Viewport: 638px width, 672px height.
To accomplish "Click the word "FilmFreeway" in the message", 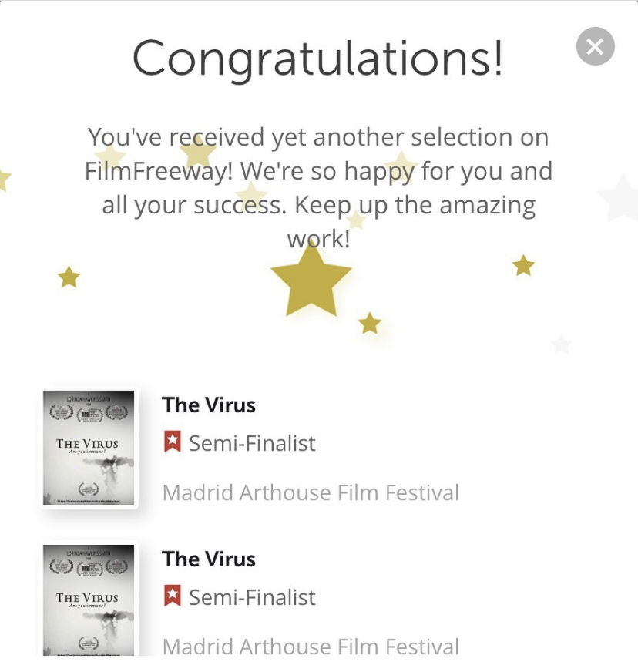I will (x=158, y=171).
